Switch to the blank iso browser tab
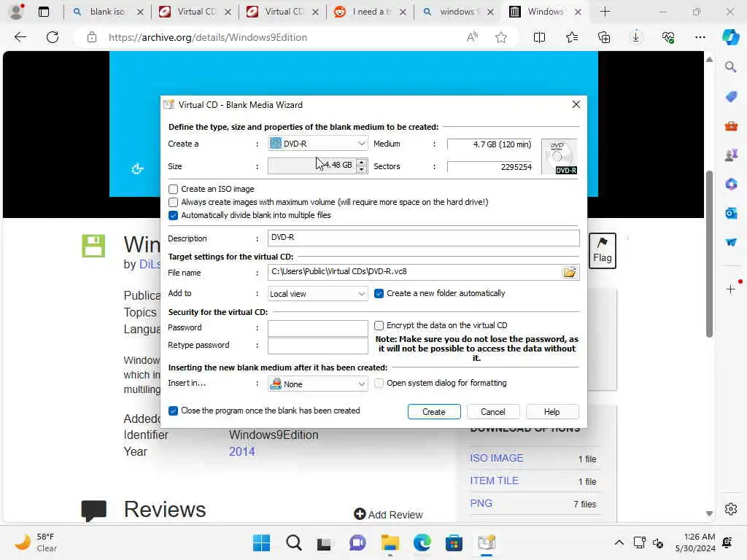Viewport: 747px width, 560px height. [x=107, y=12]
